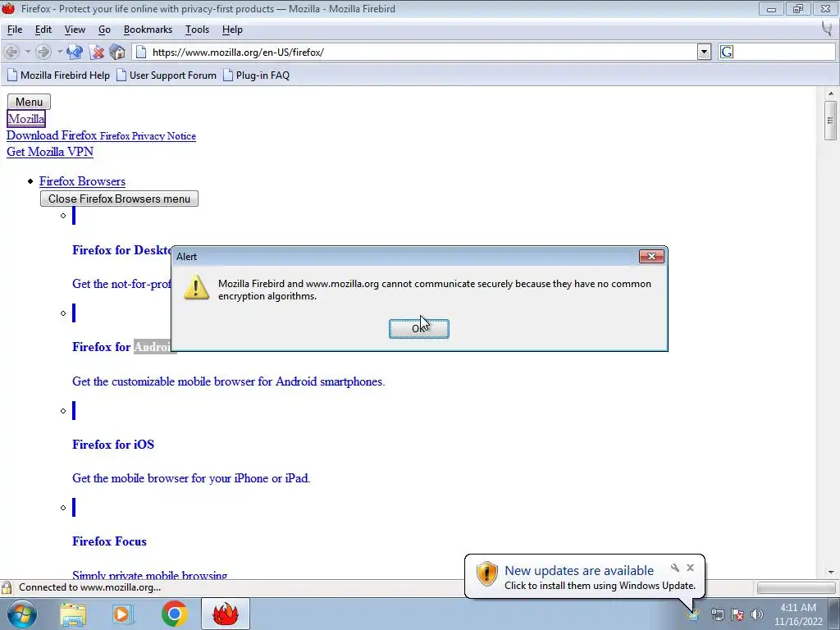Click the vertical scrollbar thumb
The image size is (840, 630).
831,121
